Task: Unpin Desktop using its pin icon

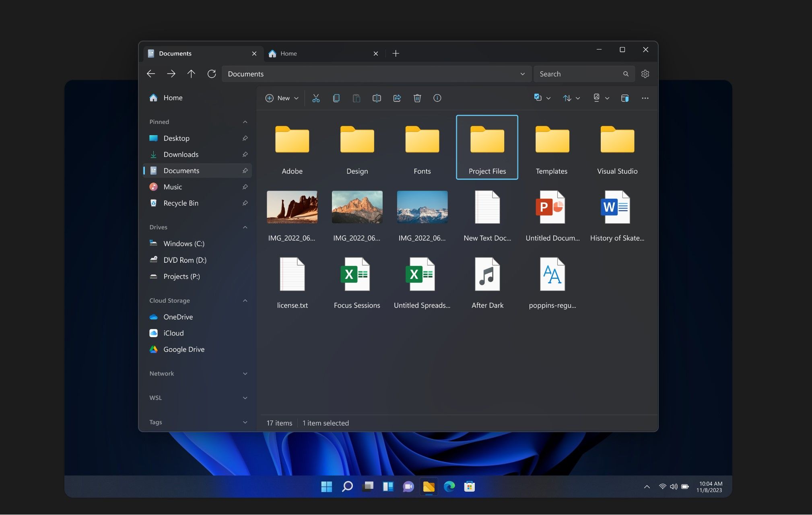Action: coord(245,138)
